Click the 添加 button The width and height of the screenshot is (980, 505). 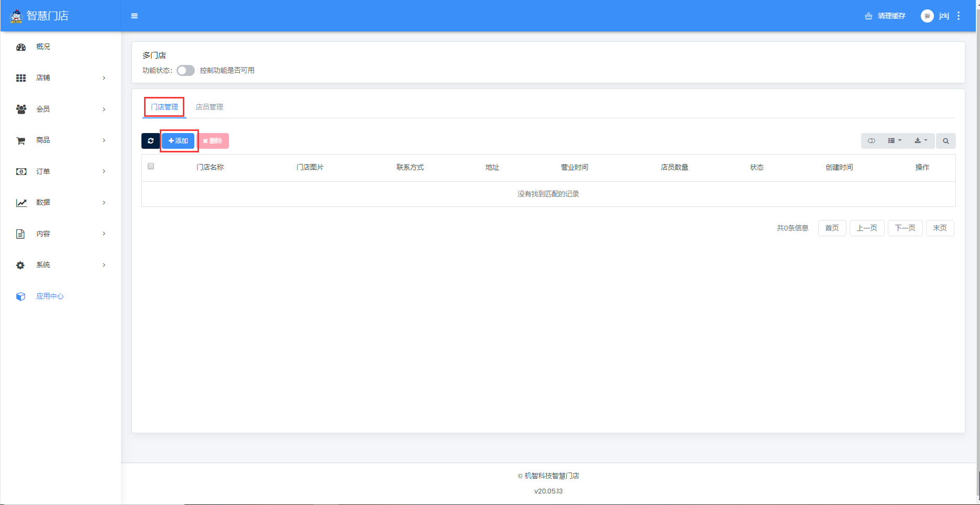(x=178, y=141)
